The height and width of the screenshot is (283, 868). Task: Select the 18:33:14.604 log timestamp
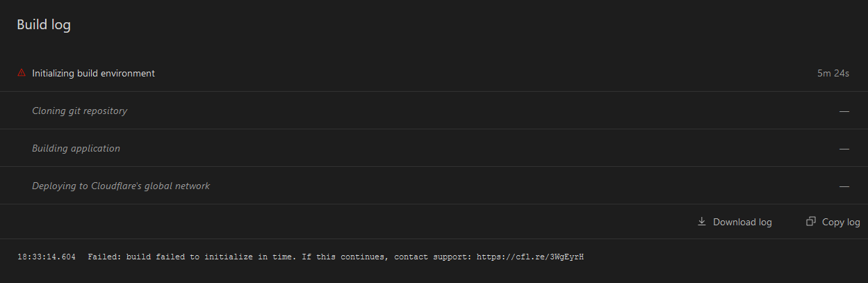point(47,257)
